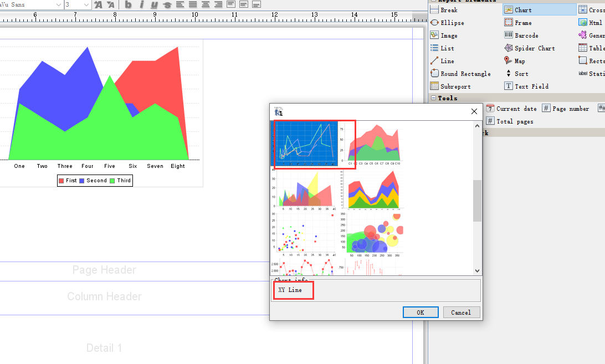Align text left

pos(180,4)
